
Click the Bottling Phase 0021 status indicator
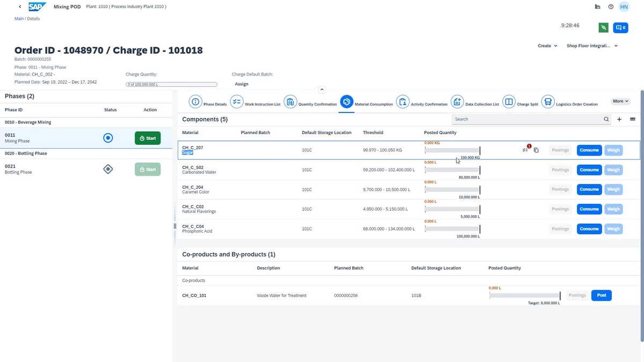[x=108, y=168]
